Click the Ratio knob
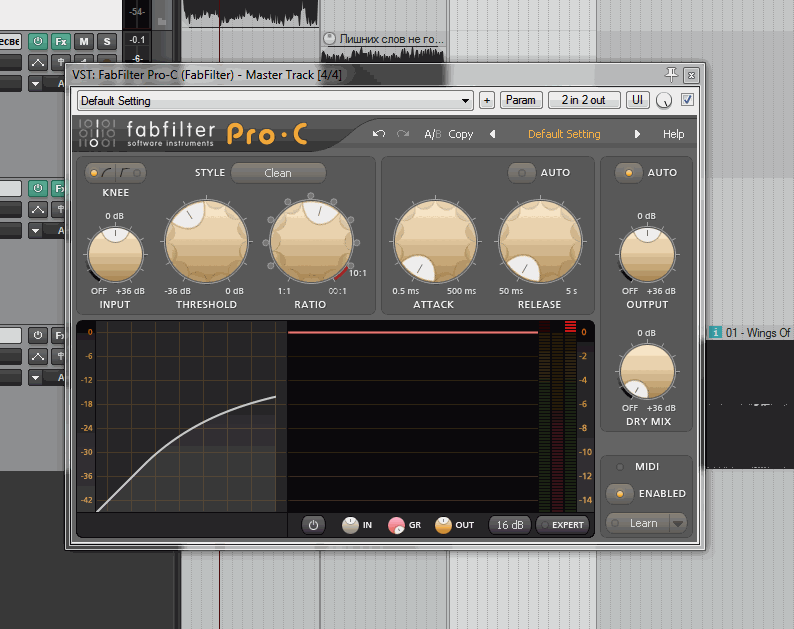 pyautogui.click(x=311, y=241)
